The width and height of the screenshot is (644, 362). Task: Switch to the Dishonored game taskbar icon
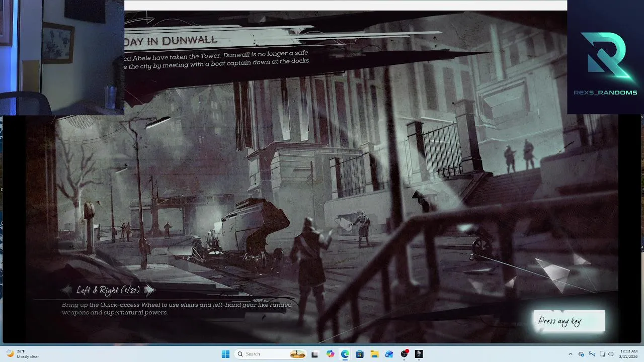coord(419,354)
